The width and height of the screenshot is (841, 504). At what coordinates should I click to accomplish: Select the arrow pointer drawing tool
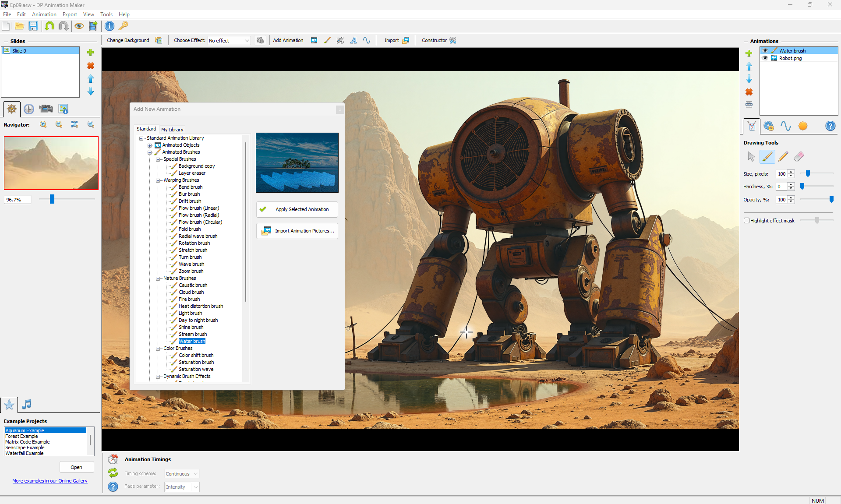[x=751, y=157]
